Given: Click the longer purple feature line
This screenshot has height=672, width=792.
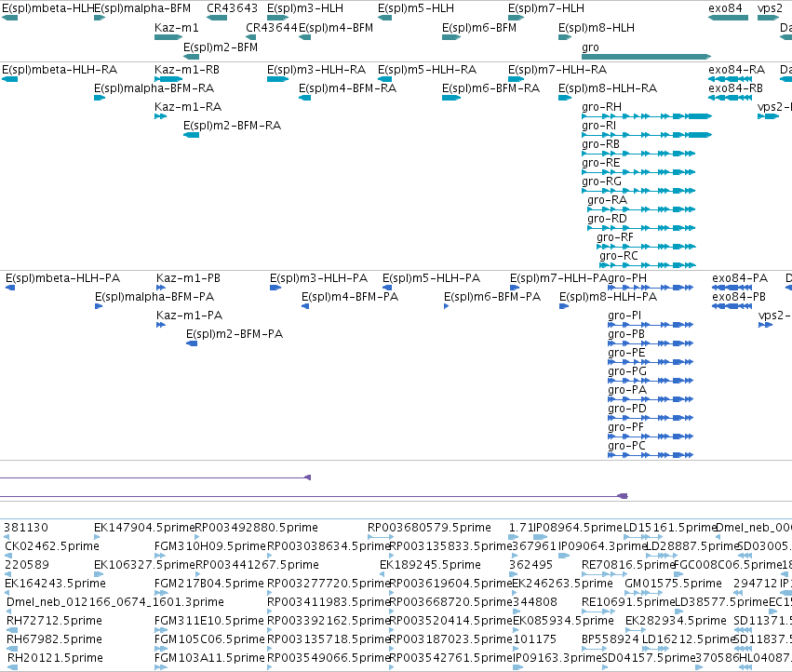Looking at the screenshot, I should pos(314,496).
